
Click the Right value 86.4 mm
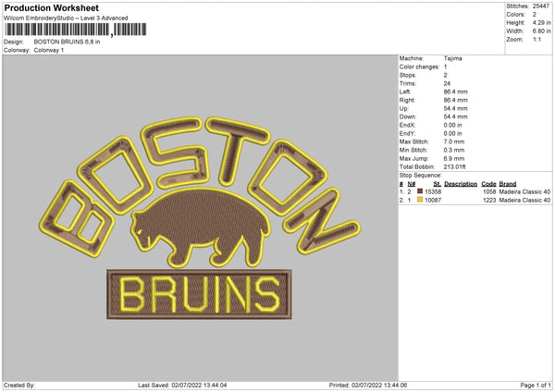pyautogui.click(x=455, y=100)
